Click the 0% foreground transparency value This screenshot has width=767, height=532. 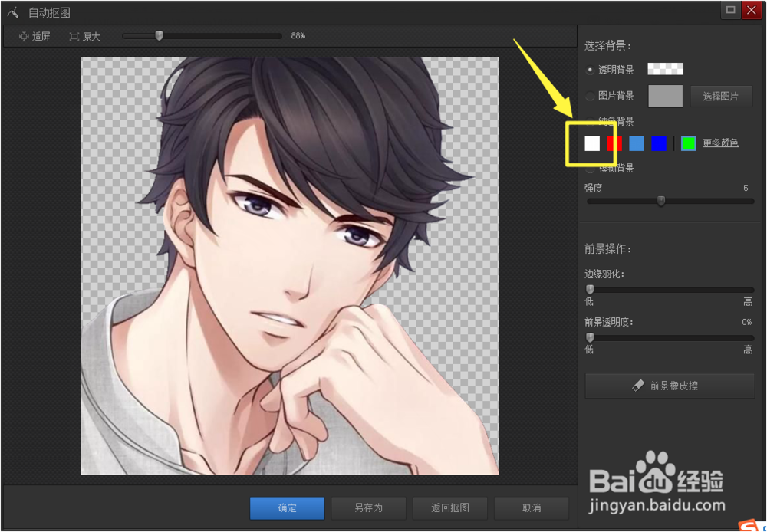tap(746, 322)
